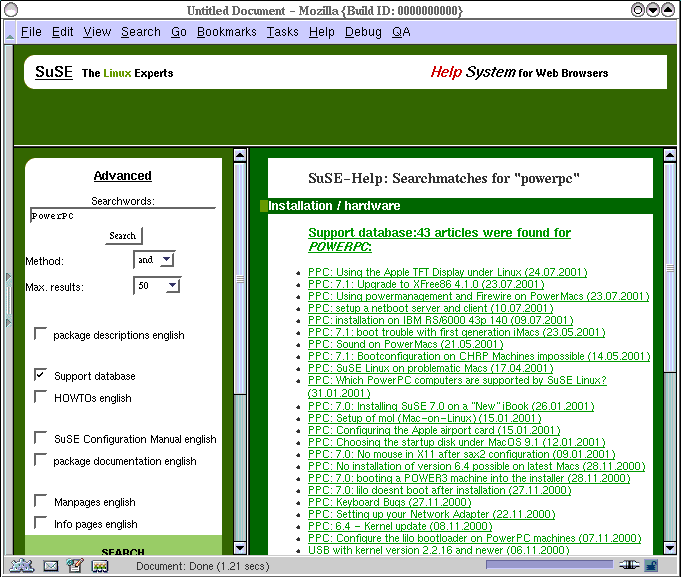Open the Tasks menu
This screenshot has width=681, height=577.
point(282,32)
